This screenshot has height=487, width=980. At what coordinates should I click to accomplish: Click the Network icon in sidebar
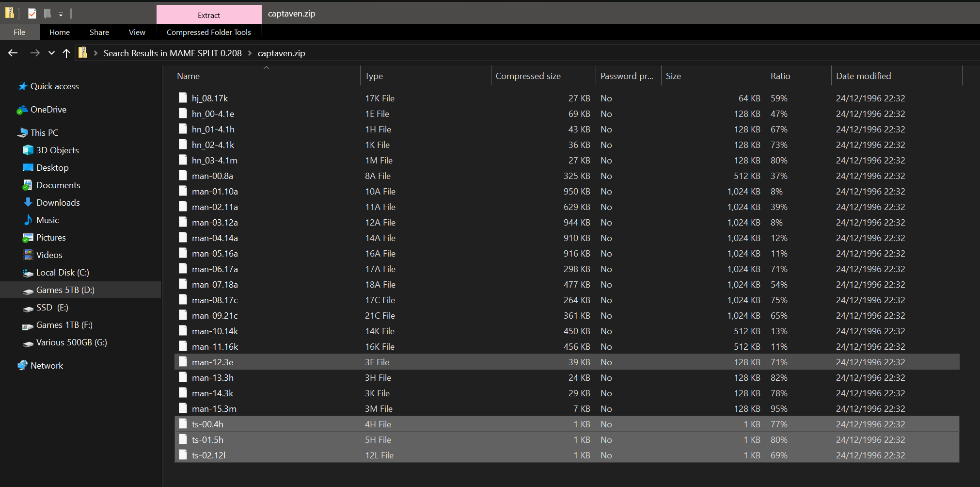pyautogui.click(x=22, y=365)
